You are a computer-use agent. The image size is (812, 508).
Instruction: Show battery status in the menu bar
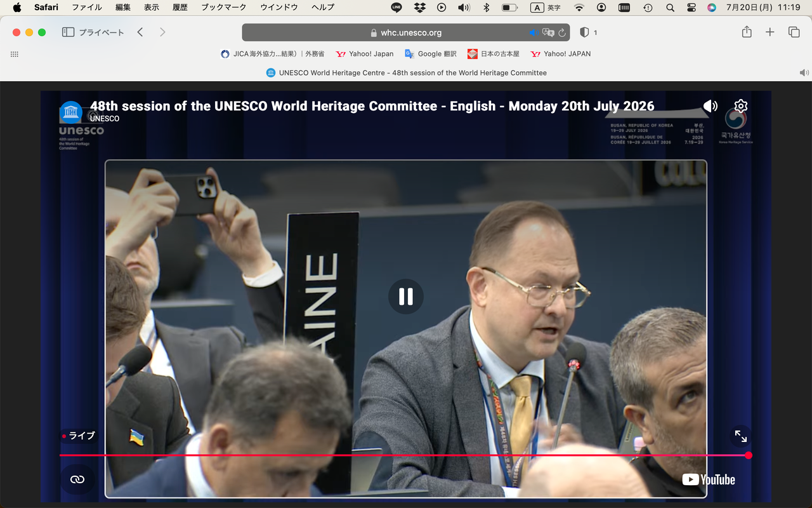[509, 8]
